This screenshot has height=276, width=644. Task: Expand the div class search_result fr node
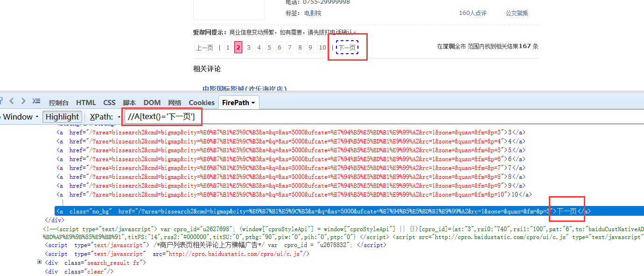pos(39,262)
